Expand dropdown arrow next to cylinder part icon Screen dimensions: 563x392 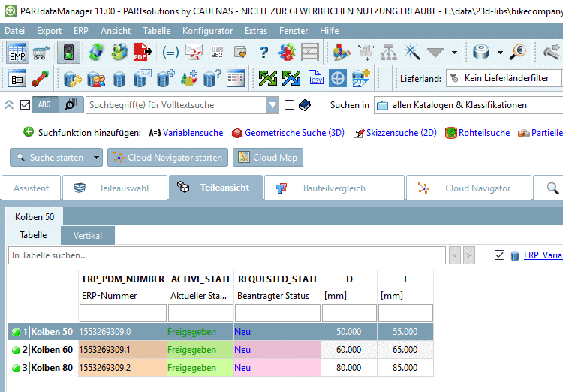click(x=500, y=53)
